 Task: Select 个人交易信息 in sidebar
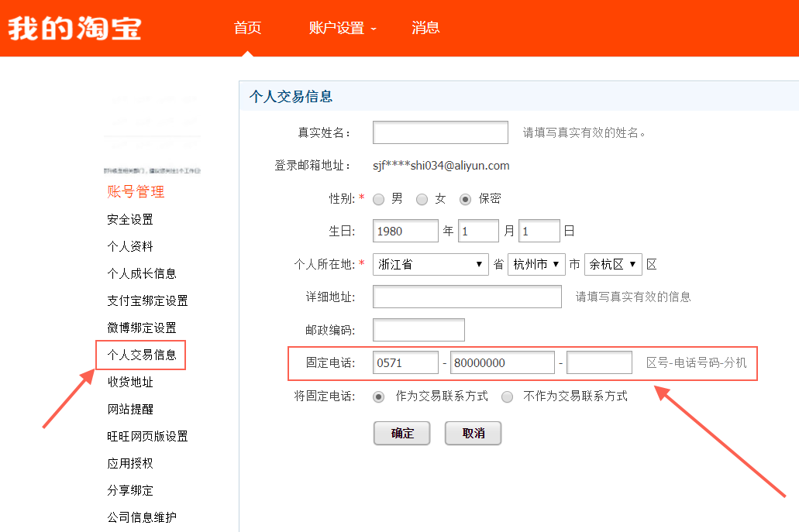point(142,355)
